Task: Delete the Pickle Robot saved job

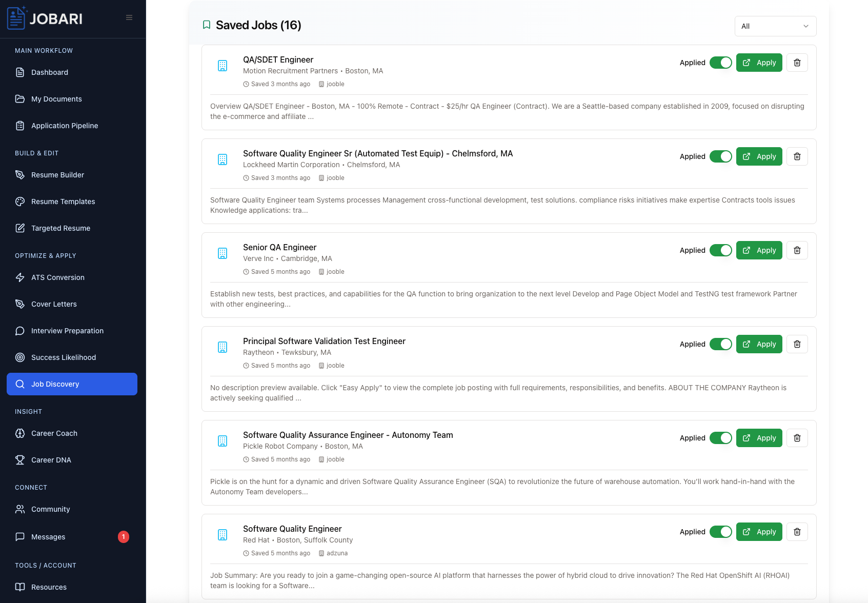Action: tap(797, 438)
